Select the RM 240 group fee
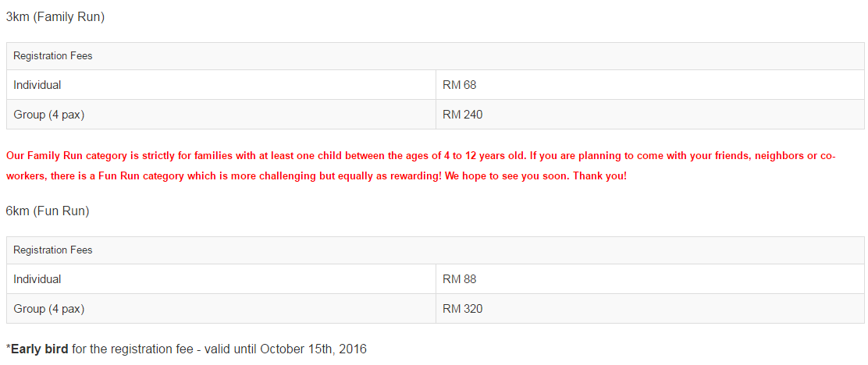 point(463,115)
